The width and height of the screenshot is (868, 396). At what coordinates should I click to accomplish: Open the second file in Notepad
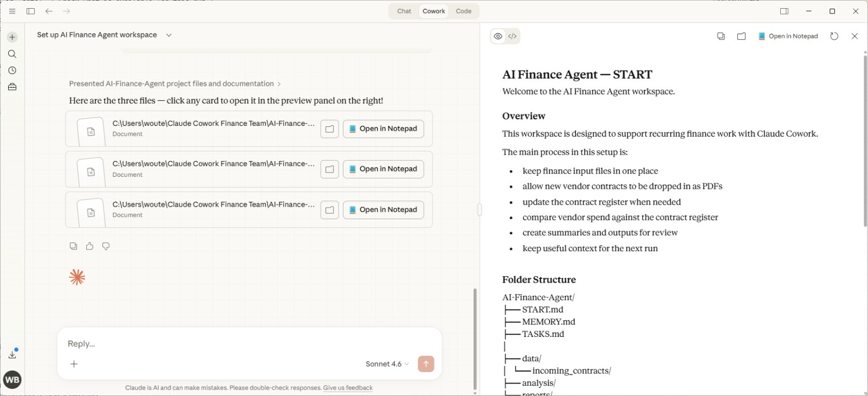click(x=384, y=169)
